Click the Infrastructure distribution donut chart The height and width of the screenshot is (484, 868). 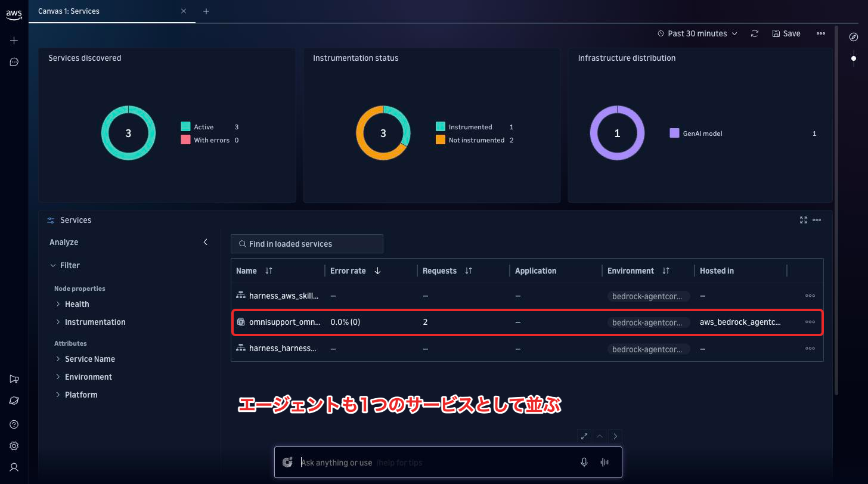[x=617, y=133]
